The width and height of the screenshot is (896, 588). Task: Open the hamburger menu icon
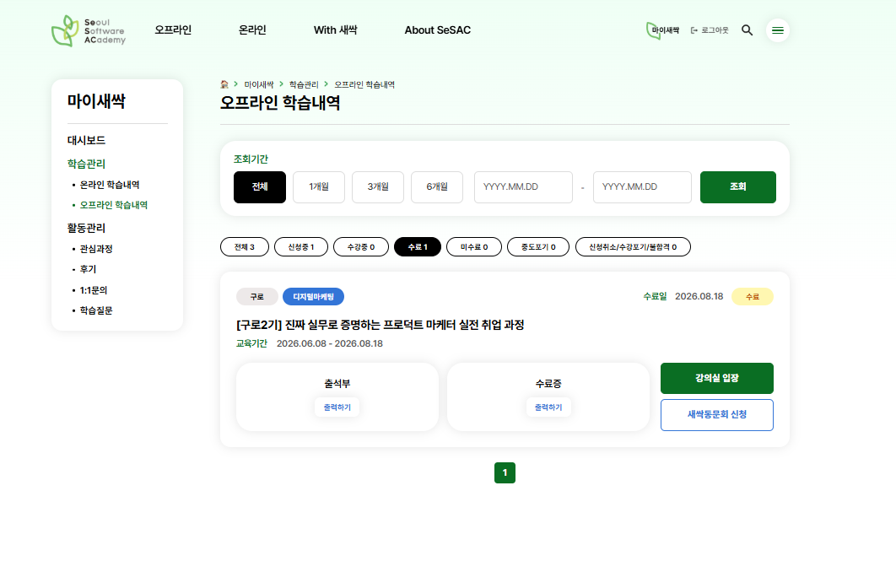tap(778, 30)
